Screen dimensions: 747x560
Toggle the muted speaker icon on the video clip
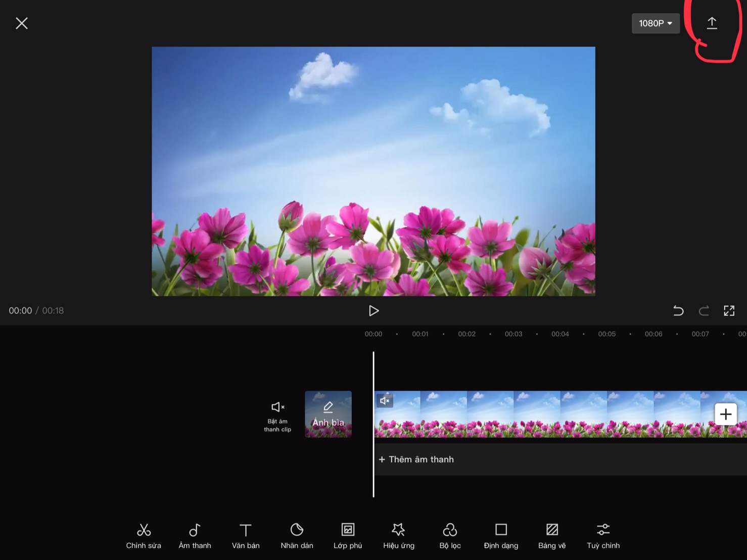[x=385, y=401]
